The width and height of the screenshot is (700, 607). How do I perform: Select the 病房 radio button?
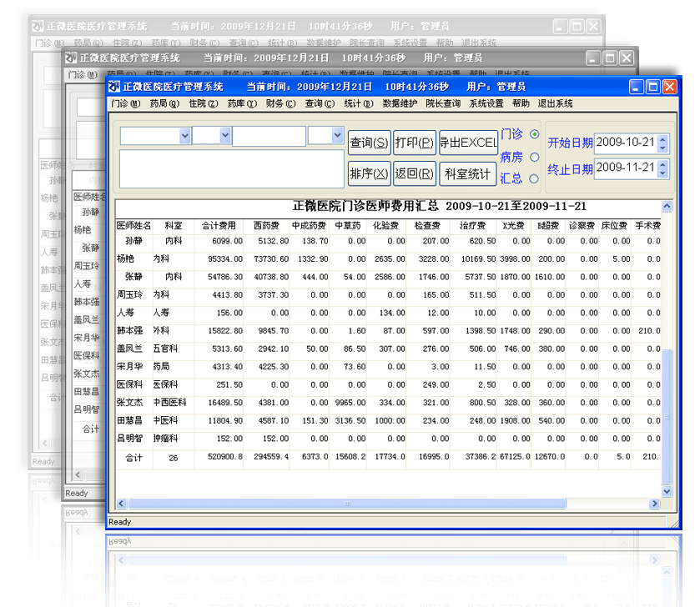(x=534, y=157)
